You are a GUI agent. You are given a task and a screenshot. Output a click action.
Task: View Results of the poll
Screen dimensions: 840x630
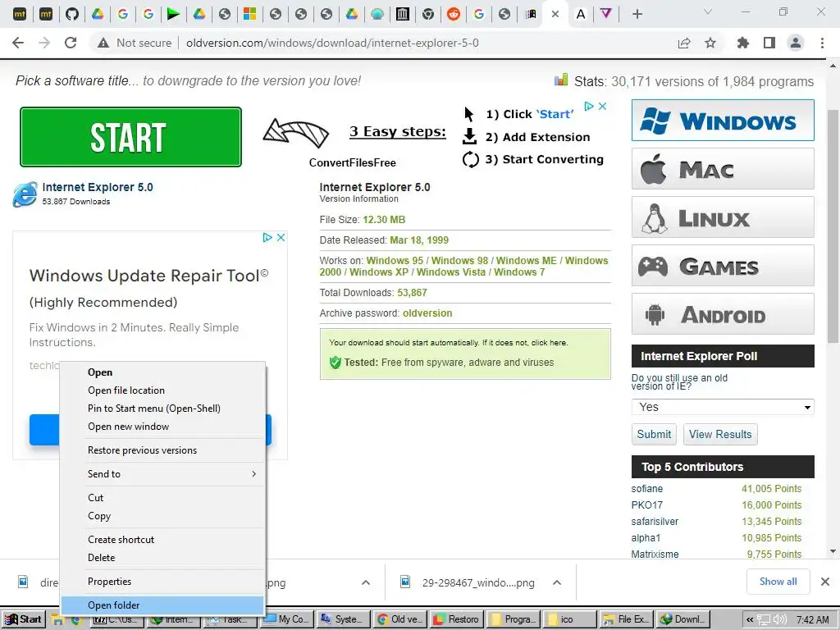tap(720, 435)
